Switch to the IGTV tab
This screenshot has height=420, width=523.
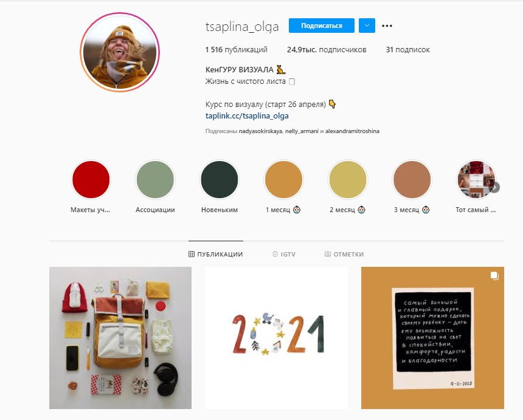pyautogui.click(x=284, y=254)
